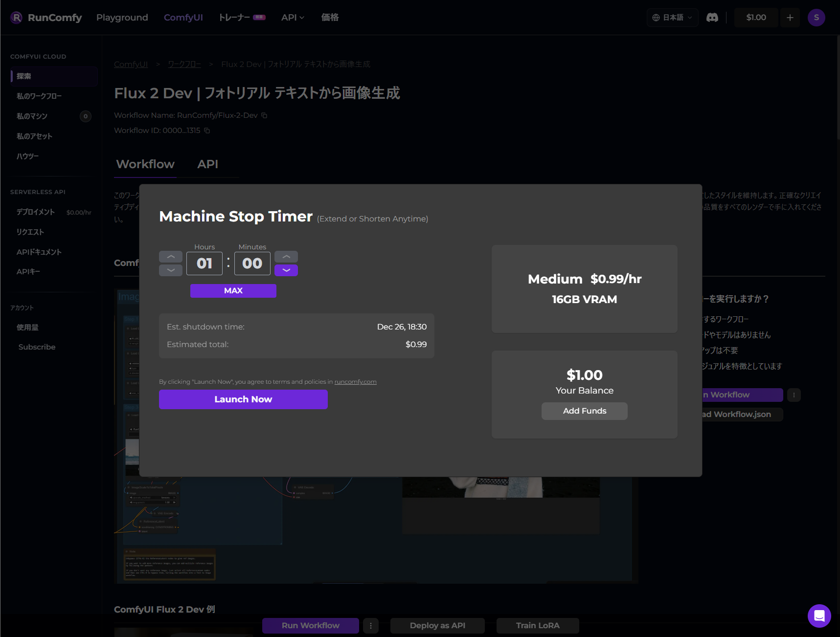
Task: Copy the Workflow Name with copy icon
Action: tap(264, 115)
